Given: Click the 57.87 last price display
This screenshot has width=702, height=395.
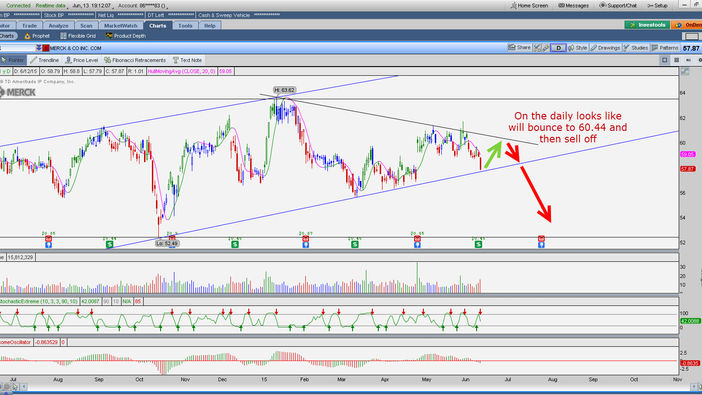Looking at the screenshot, I should pyautogui.click(x=691, y=48).
